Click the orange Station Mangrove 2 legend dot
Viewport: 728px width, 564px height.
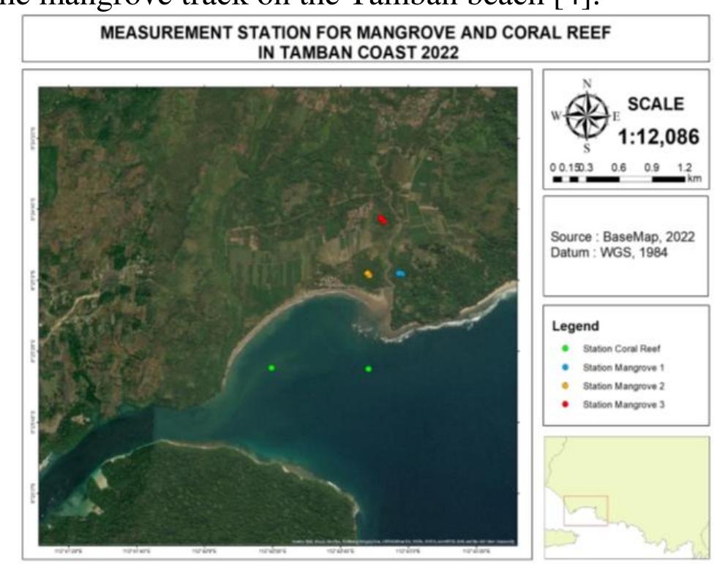[x=565, y=386]
